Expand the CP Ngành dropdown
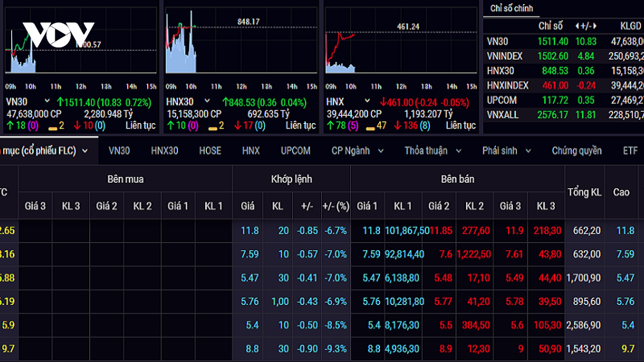 pos(381,151)
